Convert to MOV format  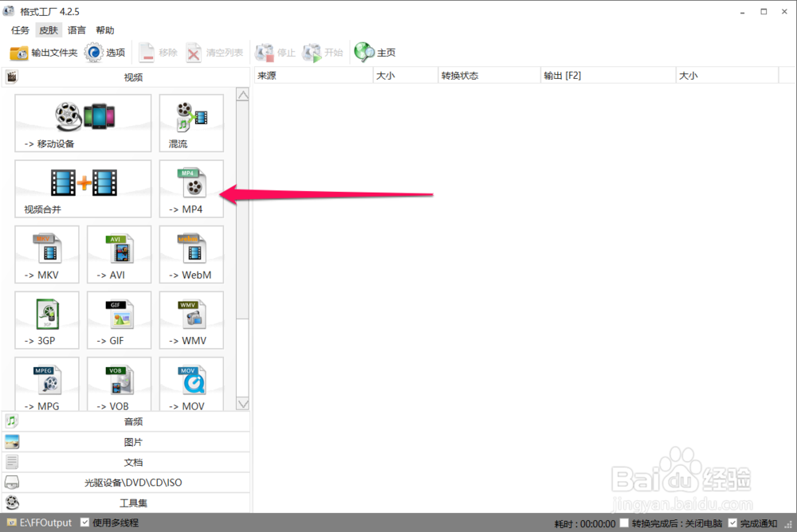[x=191, y=384]
